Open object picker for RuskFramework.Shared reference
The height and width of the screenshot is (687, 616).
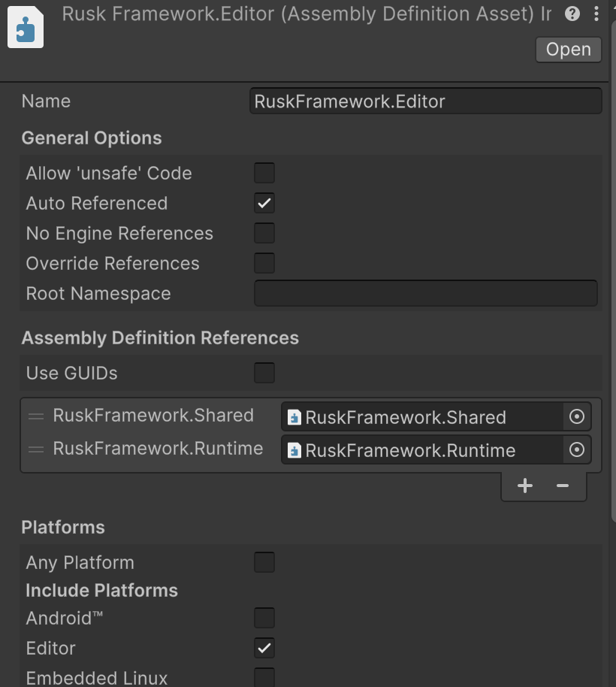[577, 416]
